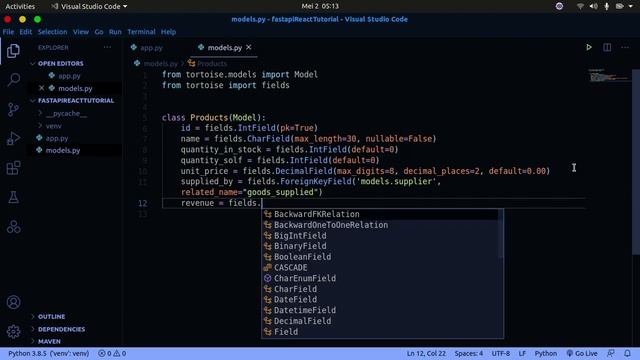Open Source Control view in activity bar
640x360 pixels.
[13, 109]
